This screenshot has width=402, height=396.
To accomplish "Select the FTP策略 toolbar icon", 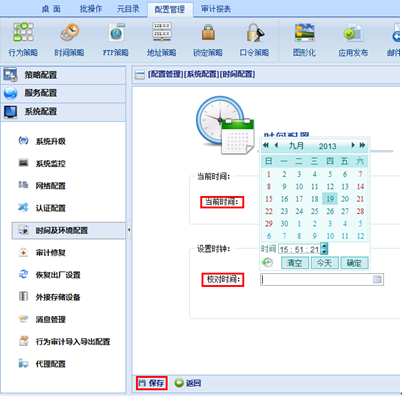I will point(116,32).
